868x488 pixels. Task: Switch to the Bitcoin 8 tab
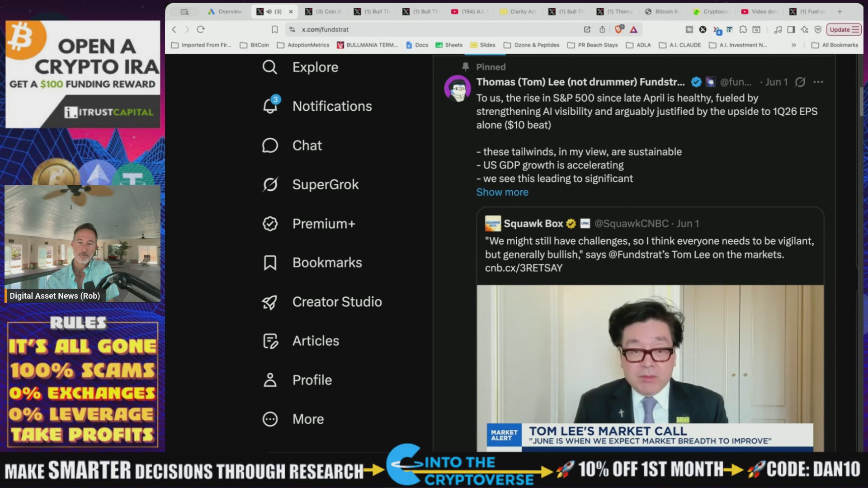662,12
